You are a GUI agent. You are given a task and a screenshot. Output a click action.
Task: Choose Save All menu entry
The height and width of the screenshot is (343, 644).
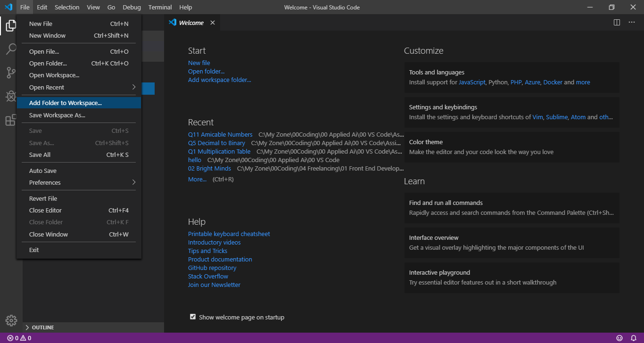coord(79,155)
